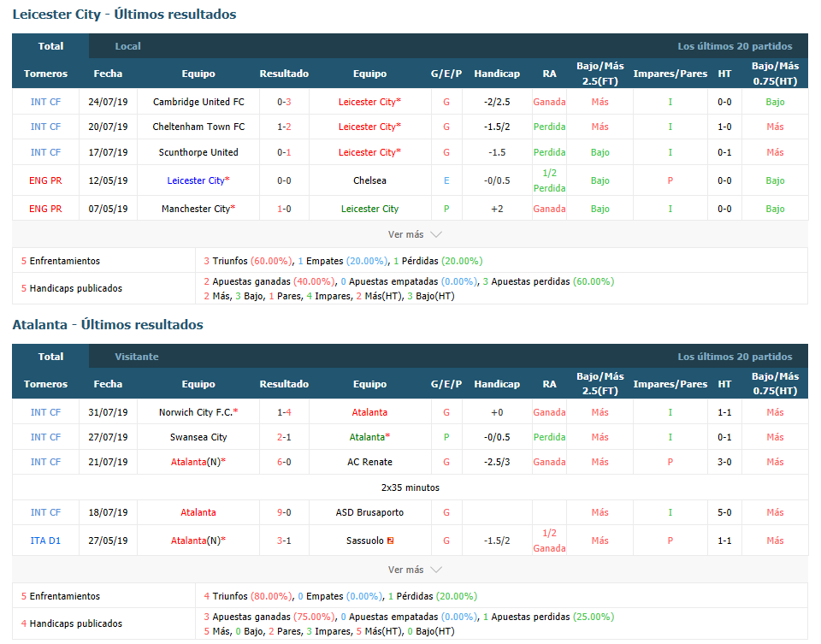Open ENG PR tournament on 12/05/19 row

point(45,180)
